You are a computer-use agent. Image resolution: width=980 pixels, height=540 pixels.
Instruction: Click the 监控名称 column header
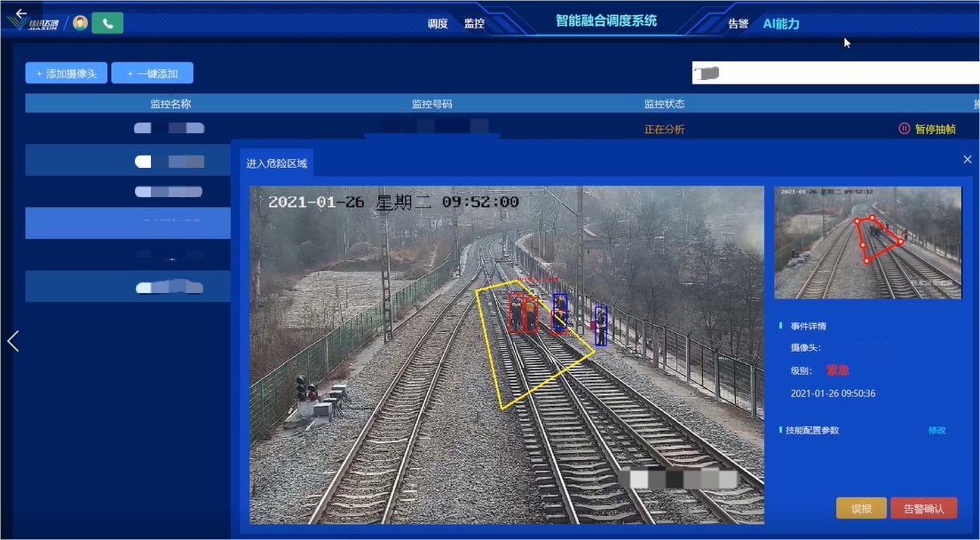point(170,104)
